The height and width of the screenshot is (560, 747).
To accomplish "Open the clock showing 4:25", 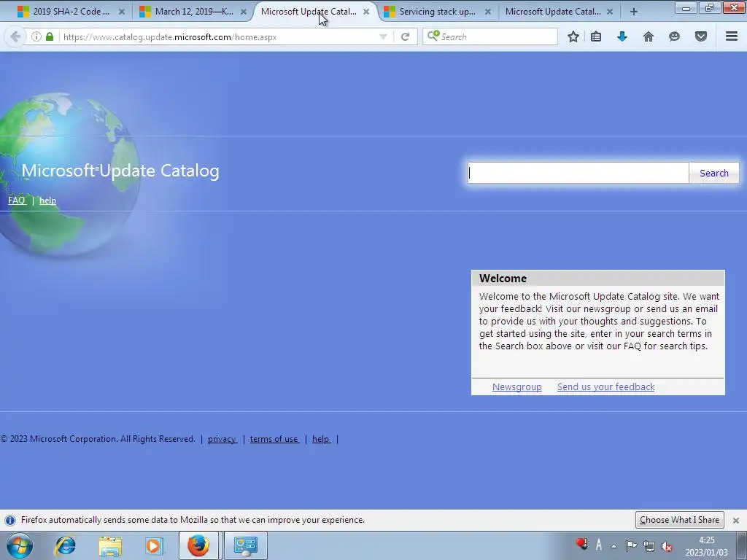I will (x=706, y=546).
